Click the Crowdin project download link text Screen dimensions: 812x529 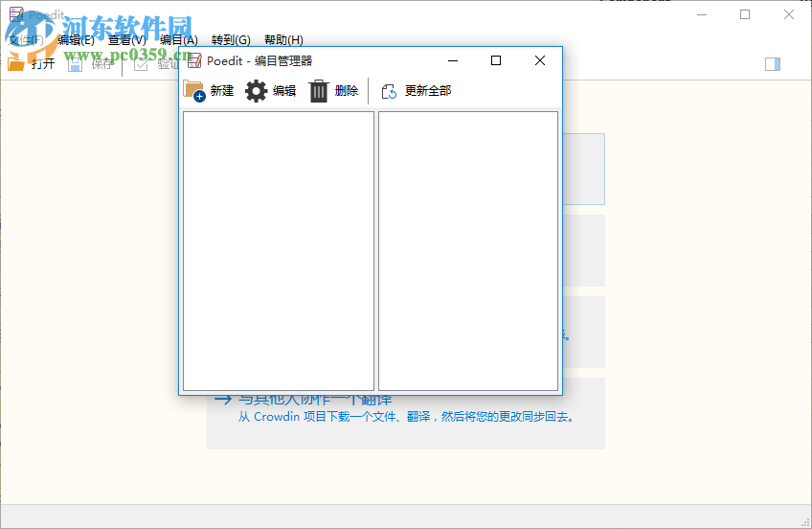(406, 417)
